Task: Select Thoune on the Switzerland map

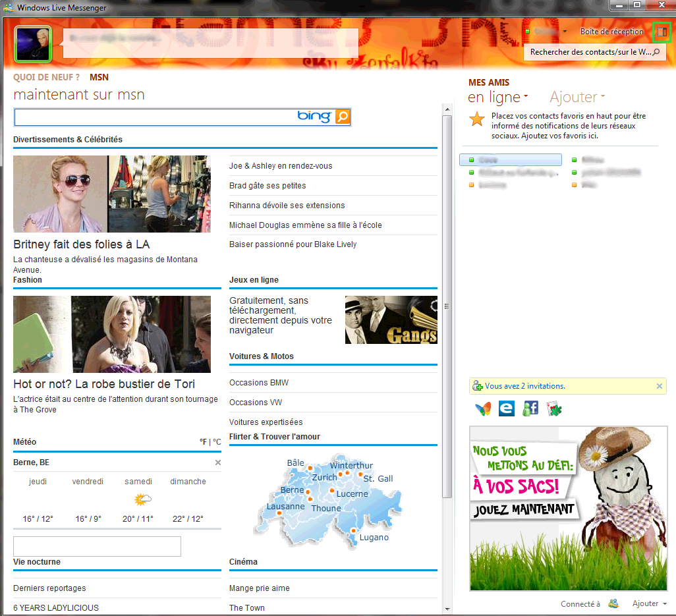Action: (326, 509)
